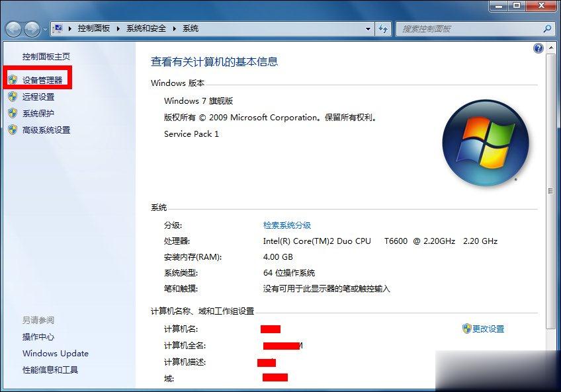Go back with the Back arrow button
Screen dimensions: 561x392
tap(14, 29)
